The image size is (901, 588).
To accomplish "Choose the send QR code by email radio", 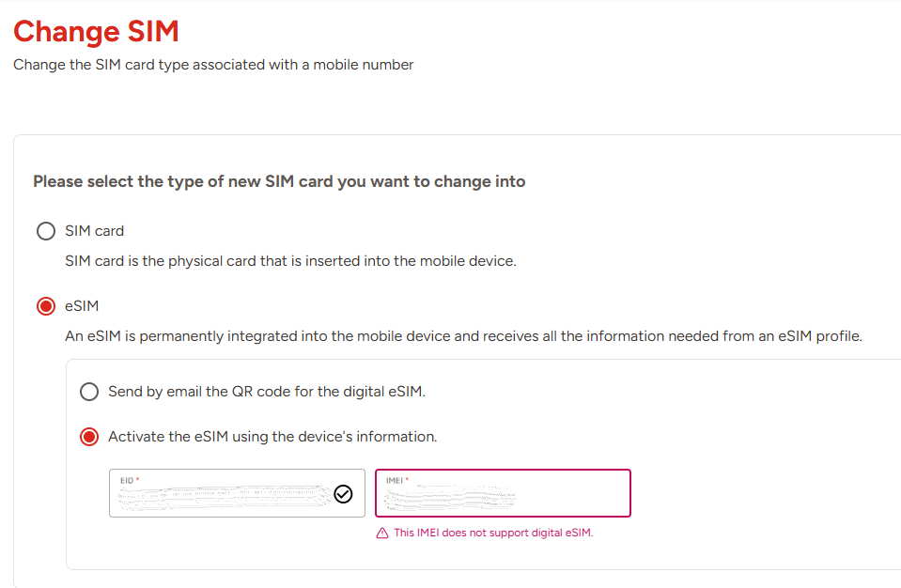I will [89, 392].
